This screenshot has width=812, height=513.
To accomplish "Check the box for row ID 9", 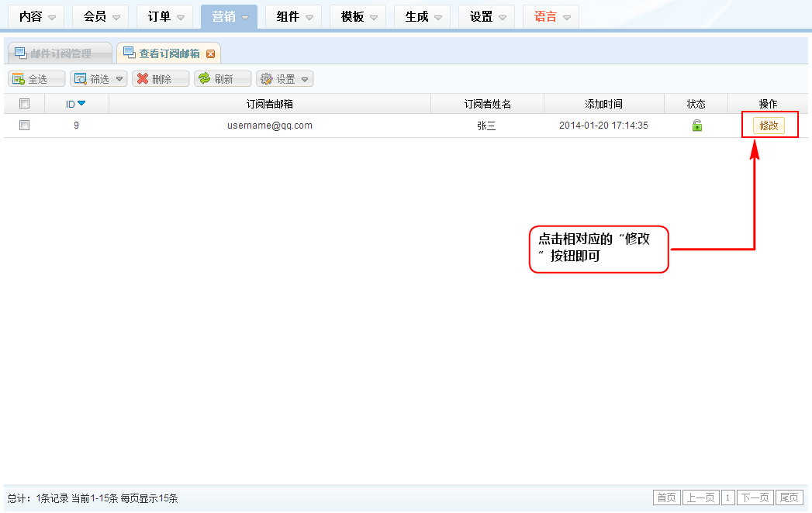I will click(x=24, y=126).
